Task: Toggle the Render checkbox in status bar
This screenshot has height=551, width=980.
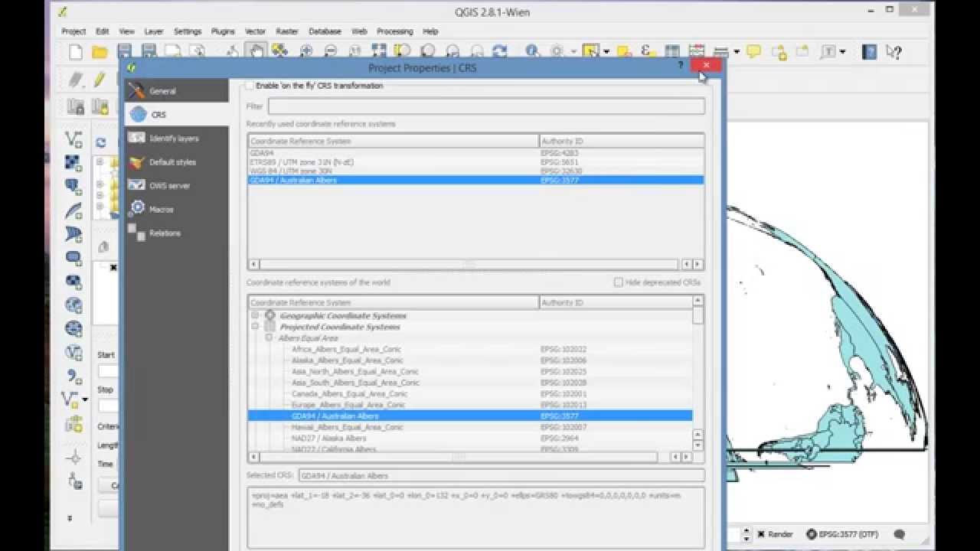Action: tap(763, 534)
